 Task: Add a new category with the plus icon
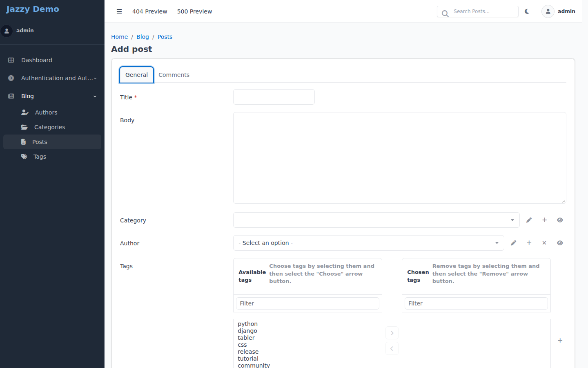coord(545,220)
